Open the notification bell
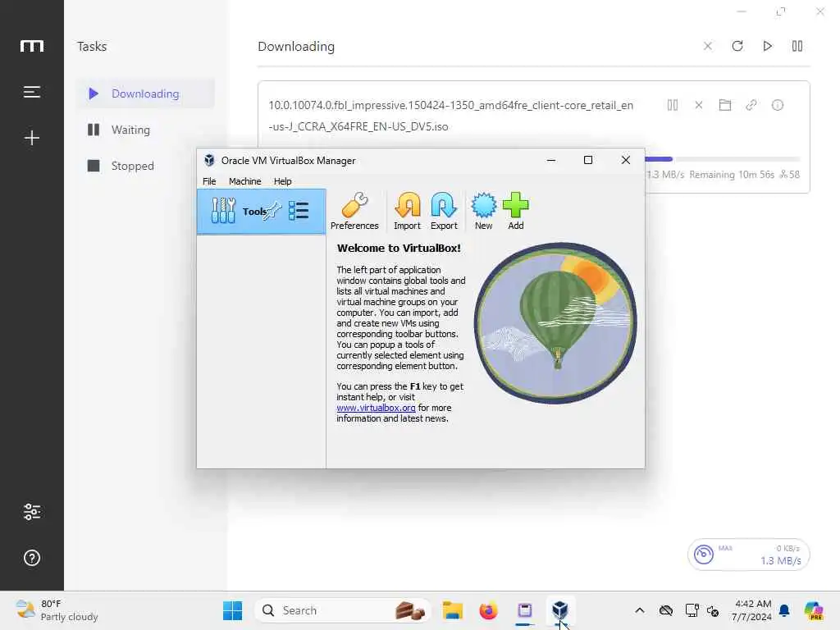 [784, 610]
